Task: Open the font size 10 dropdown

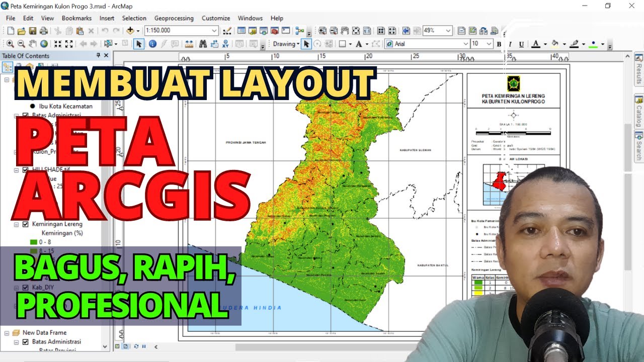Action: (489, 44)
